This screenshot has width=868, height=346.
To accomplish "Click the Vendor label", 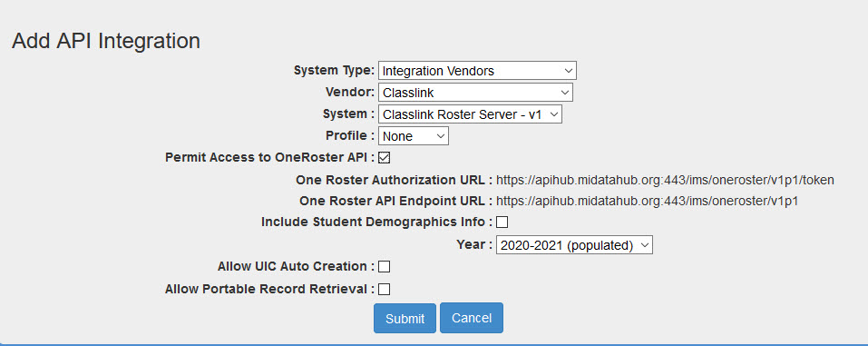I will (x=350, y=92).
